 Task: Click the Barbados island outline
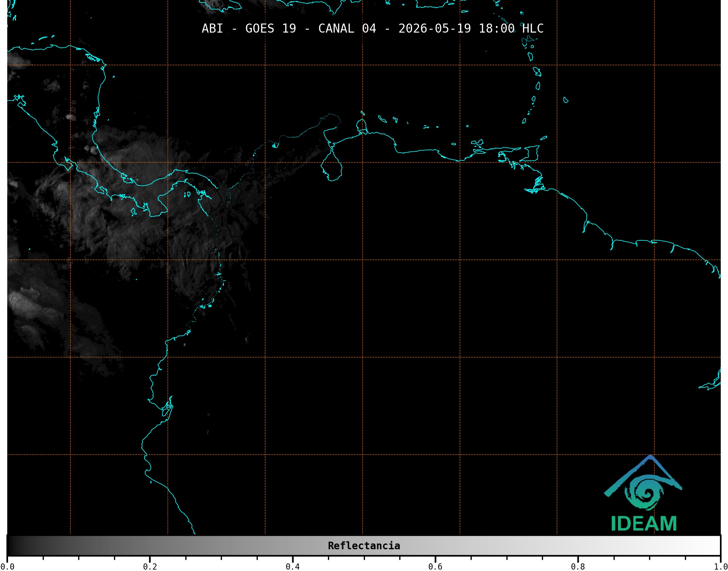[x=566, y=100]
